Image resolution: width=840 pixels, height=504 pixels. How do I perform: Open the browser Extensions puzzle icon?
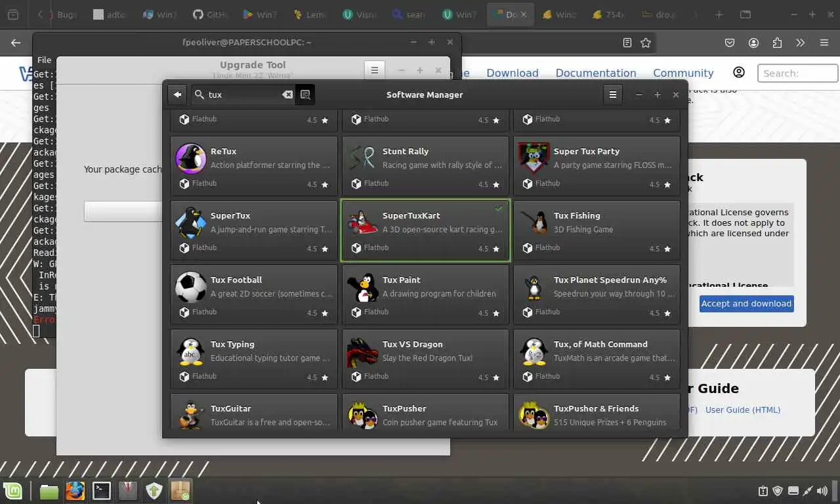[777, 43]
